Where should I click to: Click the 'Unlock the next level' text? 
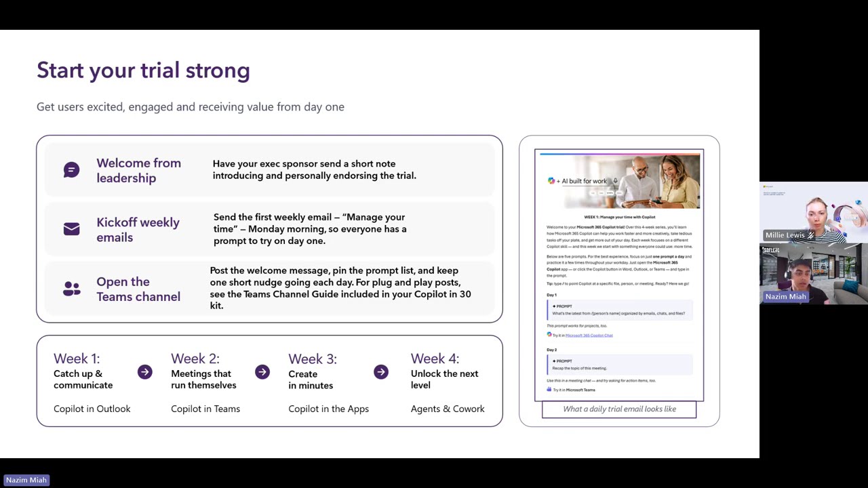444,380
